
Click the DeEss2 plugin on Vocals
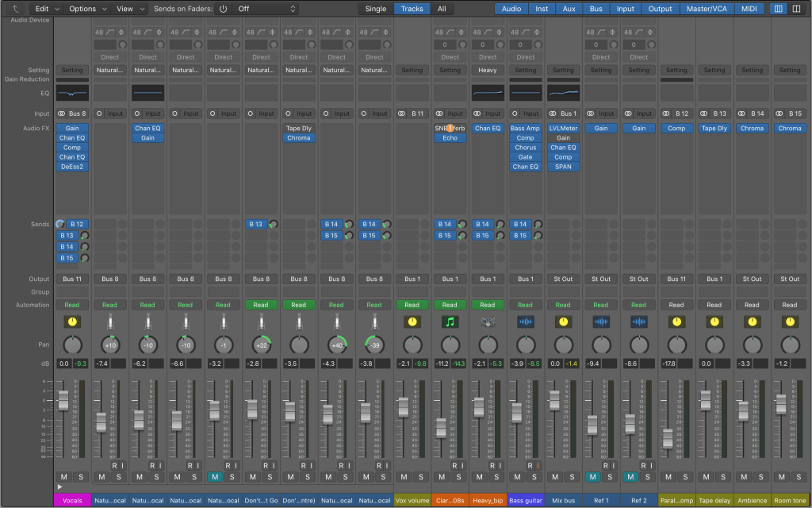pos(72,167)
